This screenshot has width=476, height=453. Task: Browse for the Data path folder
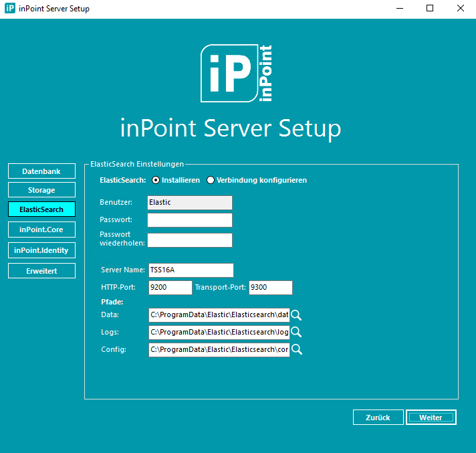pos(296,315)
